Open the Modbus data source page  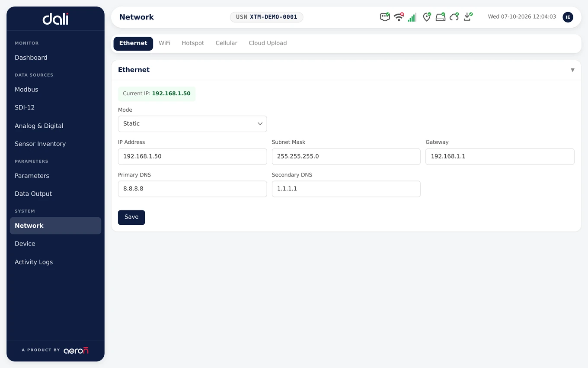pyautogui.click(x=55, y=90)
